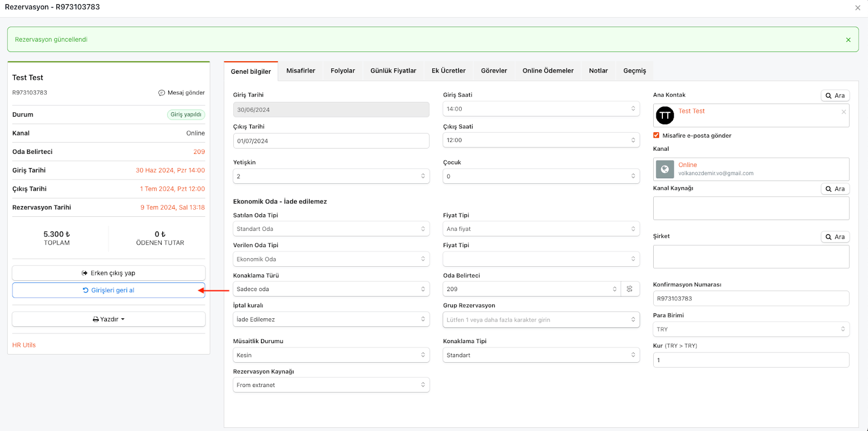Screen dimensions: 868x431
Task: Open the HR Utils link
Action: click(x=24, y=345)
